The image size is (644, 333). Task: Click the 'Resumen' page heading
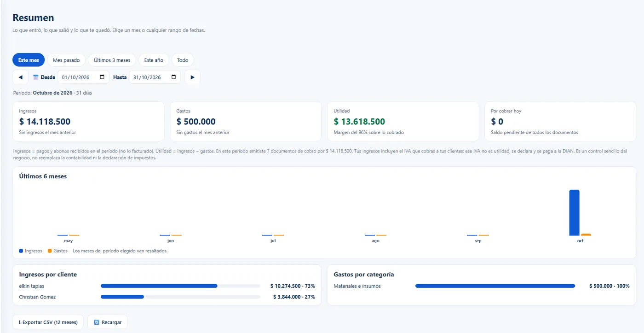33,18
